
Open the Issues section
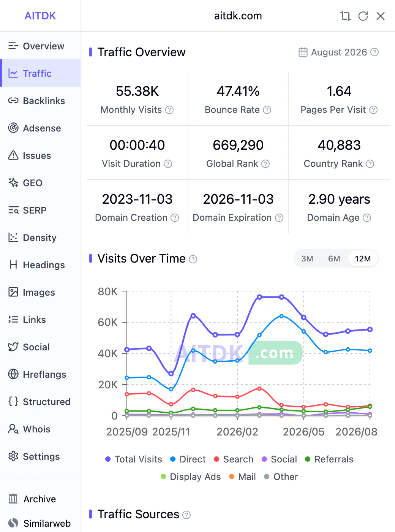40,155
